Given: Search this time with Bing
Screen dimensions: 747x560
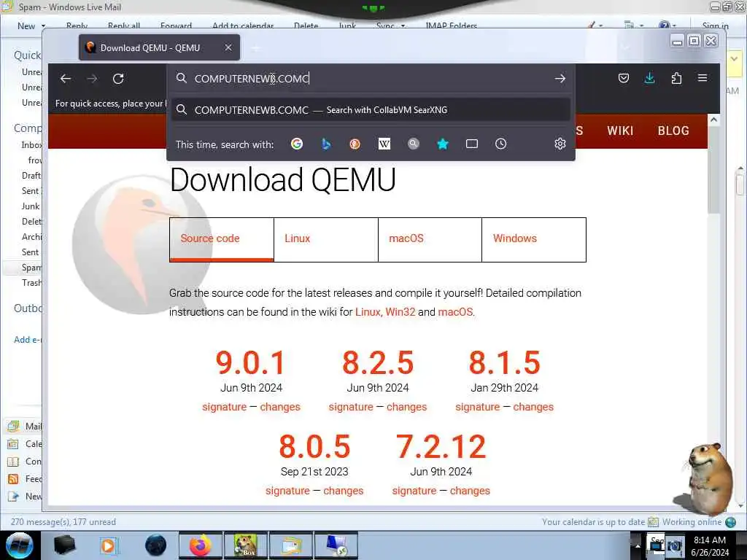Looking at the screenshot, I should tap(326, 144).
